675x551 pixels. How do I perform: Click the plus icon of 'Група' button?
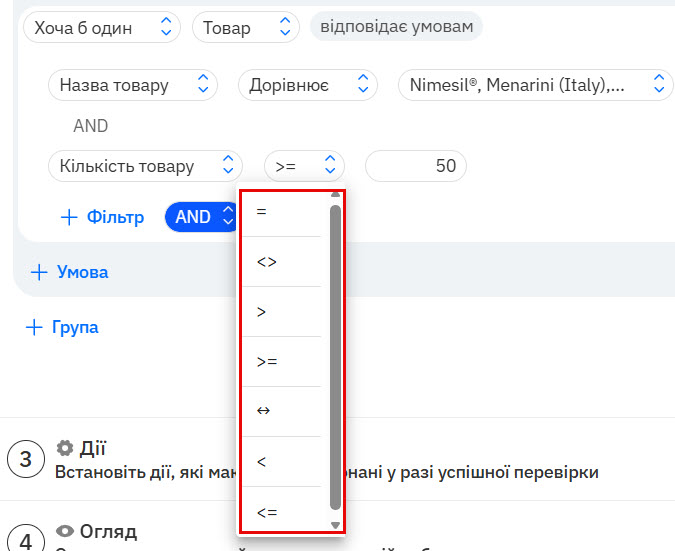pos(34,327)
